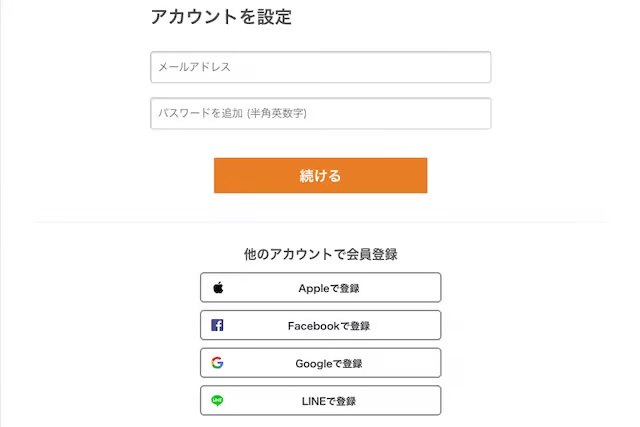
Task: Click the horizontal divider below 続ける
Action: [320, 221]
